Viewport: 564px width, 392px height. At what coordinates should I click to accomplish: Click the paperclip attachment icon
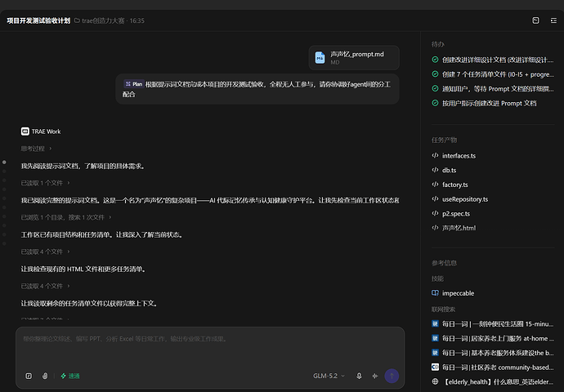coord(45,376)
